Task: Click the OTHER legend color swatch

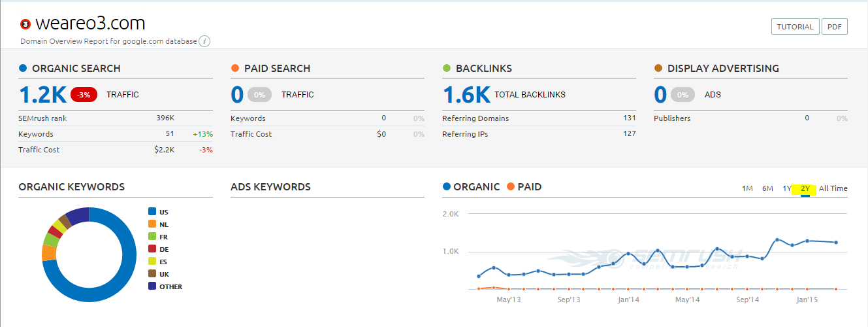Action: [152, 286]
